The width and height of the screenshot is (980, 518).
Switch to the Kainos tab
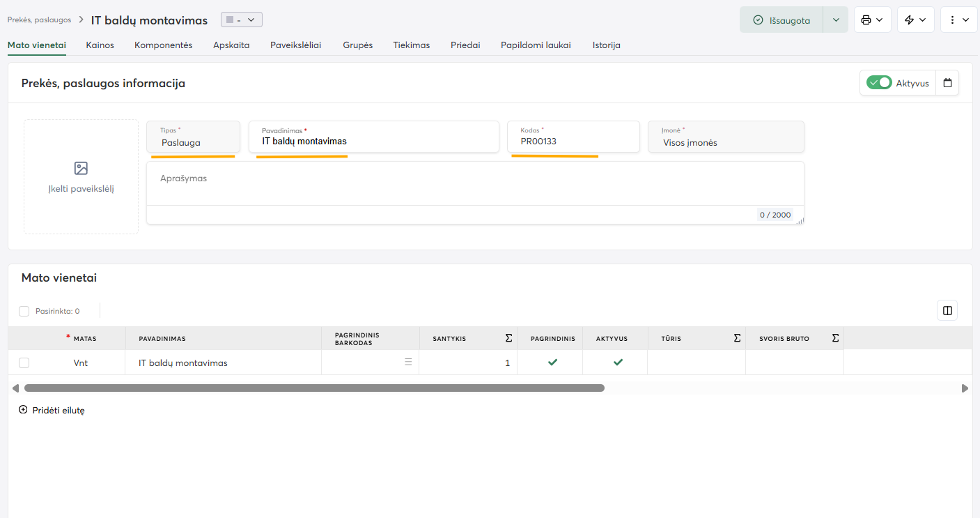point(100,45)
